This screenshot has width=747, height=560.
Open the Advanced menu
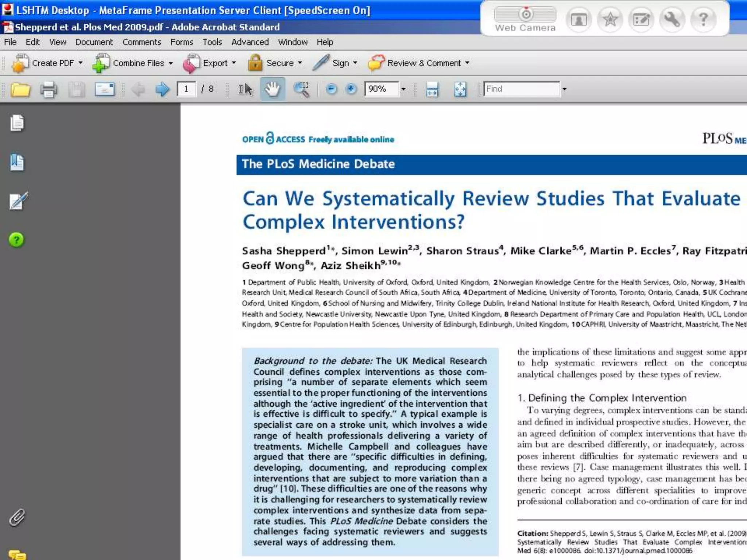(x=250, y=42)
